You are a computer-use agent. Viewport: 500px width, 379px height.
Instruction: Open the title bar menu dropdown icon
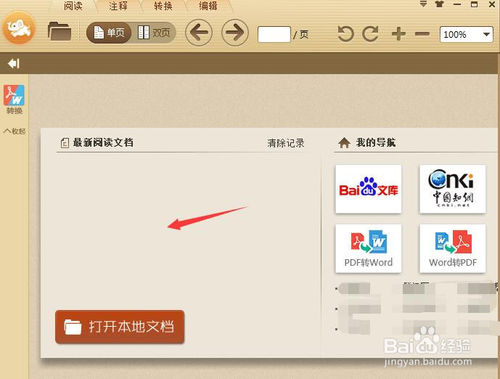click(x=423, y=4)
